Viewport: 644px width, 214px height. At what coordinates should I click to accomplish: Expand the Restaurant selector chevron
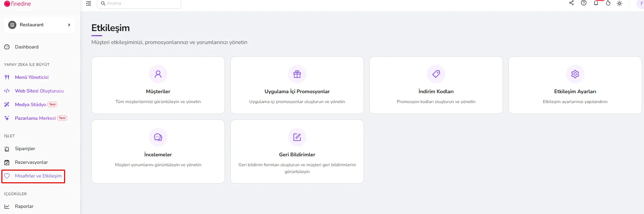[x=69, y=25]
